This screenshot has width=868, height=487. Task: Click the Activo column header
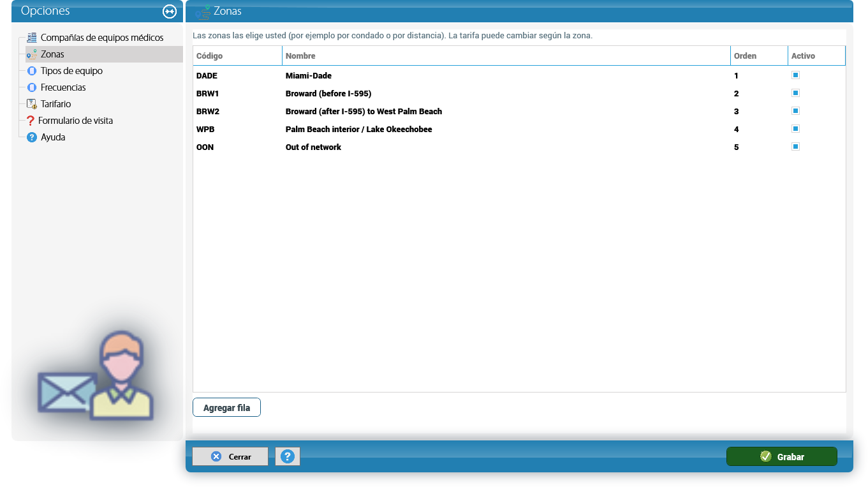coord(816,56)
